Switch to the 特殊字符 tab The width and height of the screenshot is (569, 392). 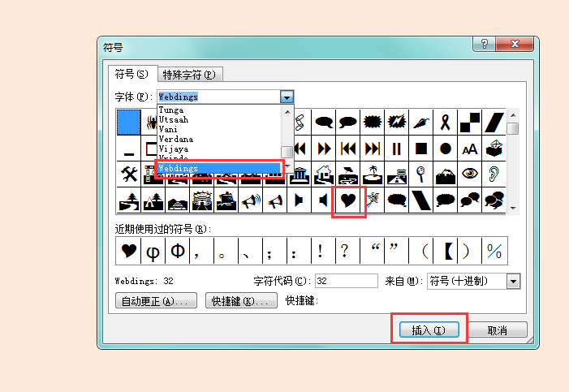coord(190,75)
